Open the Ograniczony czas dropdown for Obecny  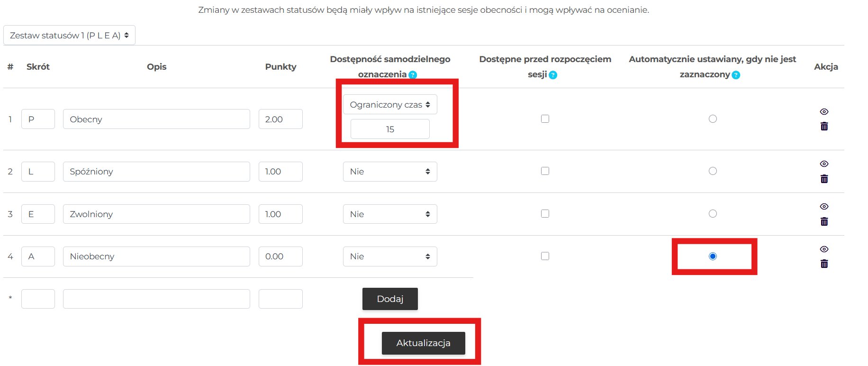pyautogui.click(x=389, y=105)
